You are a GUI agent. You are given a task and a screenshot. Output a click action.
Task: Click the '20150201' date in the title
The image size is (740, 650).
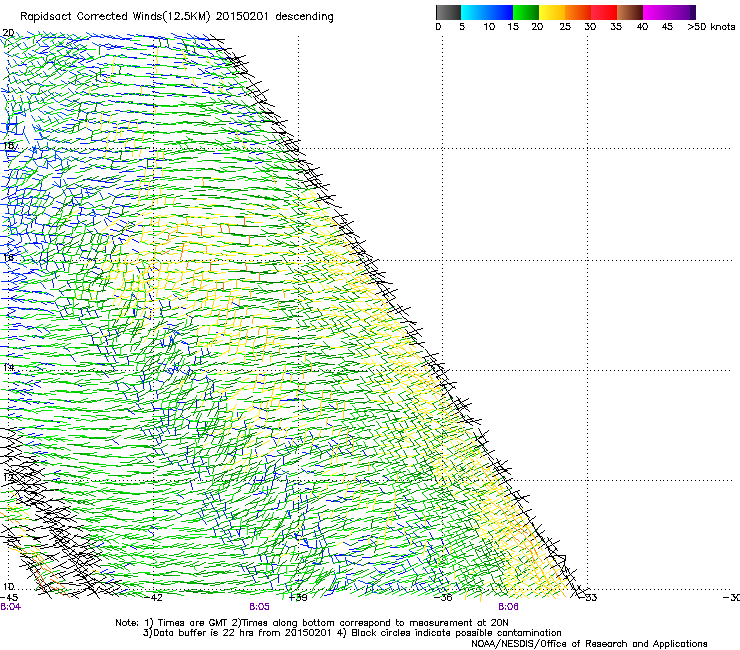tap(242, 17)
